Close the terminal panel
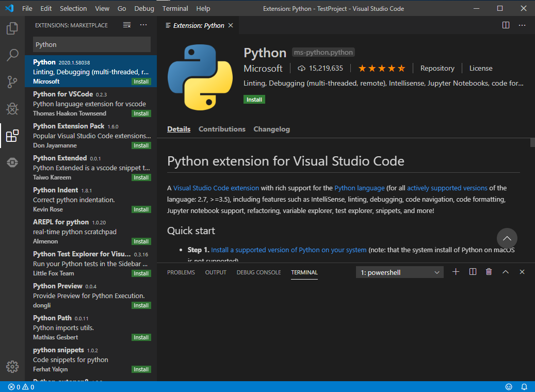The width and height of the screenshot is (535, 392). click(x=522, y=272)
